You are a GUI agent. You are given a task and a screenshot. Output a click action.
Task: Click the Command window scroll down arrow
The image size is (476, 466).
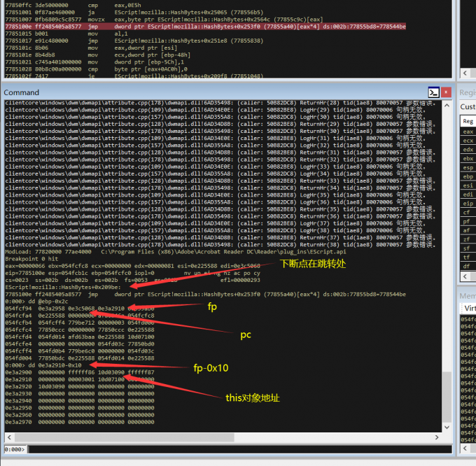coord(447,427)
